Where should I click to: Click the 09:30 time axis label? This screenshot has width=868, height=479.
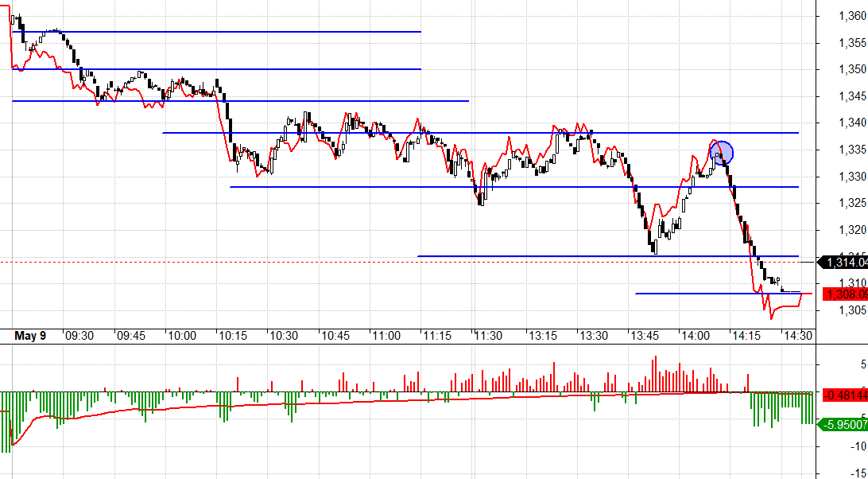(79, 336)
